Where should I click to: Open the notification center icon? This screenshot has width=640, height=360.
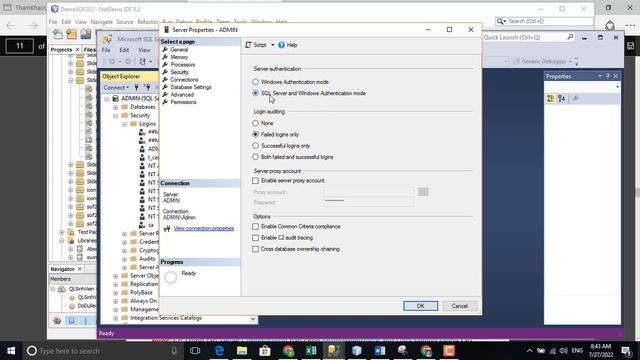627,351
